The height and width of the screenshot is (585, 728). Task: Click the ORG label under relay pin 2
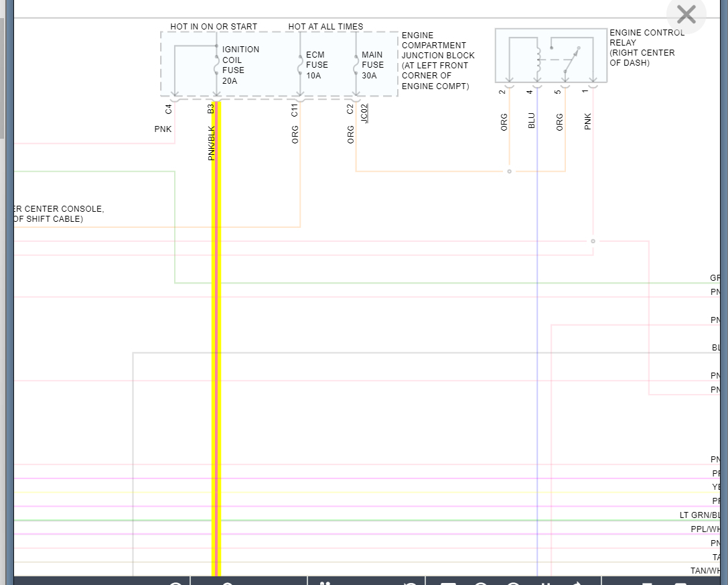coord(504,122)
